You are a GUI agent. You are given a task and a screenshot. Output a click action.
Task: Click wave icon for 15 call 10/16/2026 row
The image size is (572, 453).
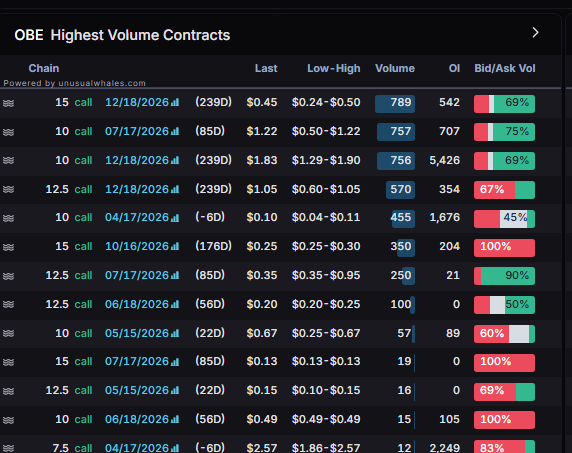point(8,247)
